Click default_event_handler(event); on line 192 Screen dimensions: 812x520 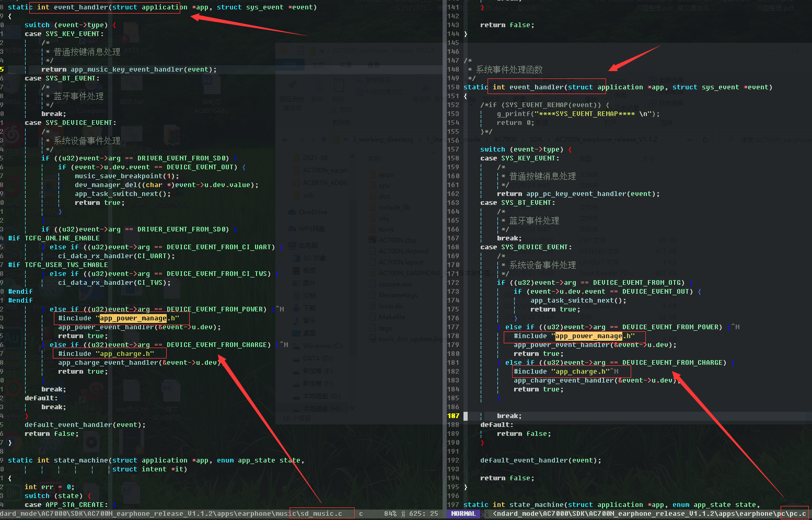(x=541, y=460)
